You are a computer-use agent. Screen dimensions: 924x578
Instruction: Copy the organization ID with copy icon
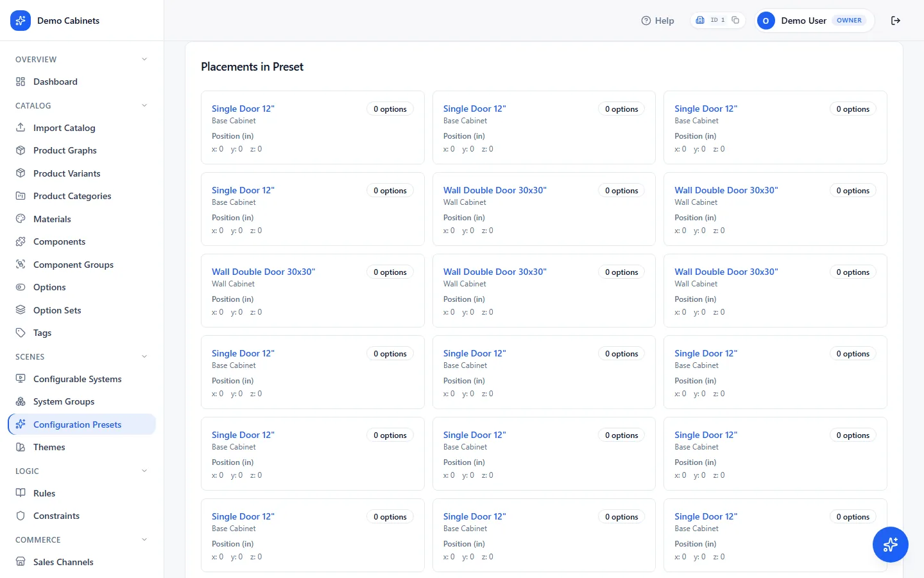click(x=735, y=20)
